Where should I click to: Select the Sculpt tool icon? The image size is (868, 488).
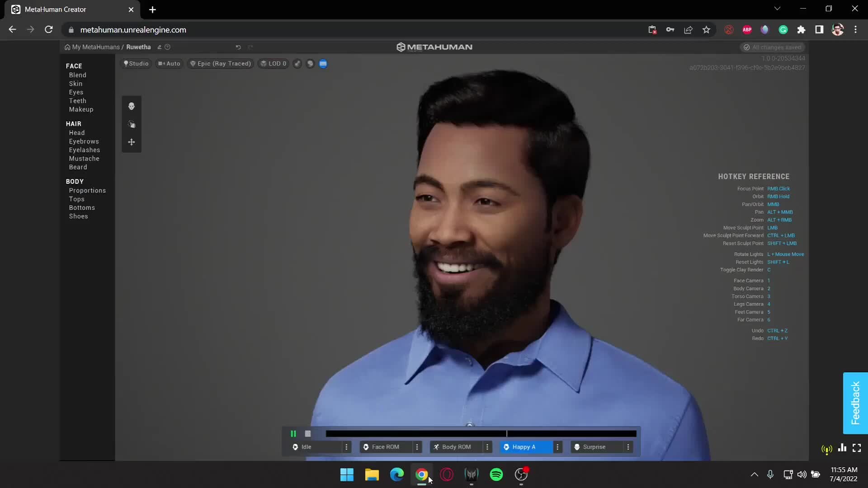(131, 124)
